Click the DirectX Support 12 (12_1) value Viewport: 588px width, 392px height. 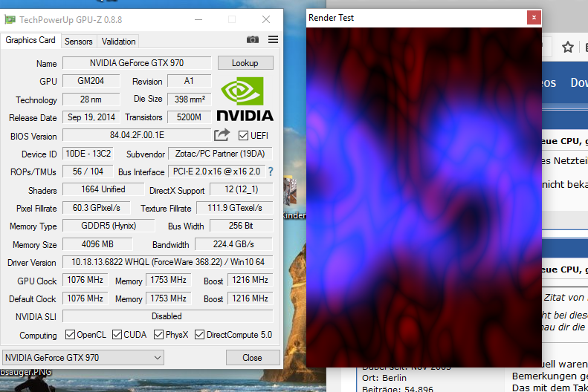(241, 189)
